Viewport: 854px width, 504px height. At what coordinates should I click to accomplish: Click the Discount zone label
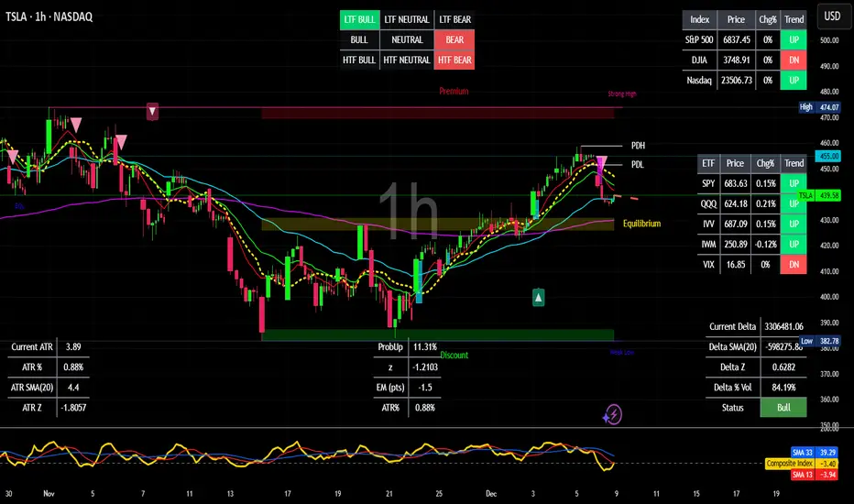click(454, 356)
